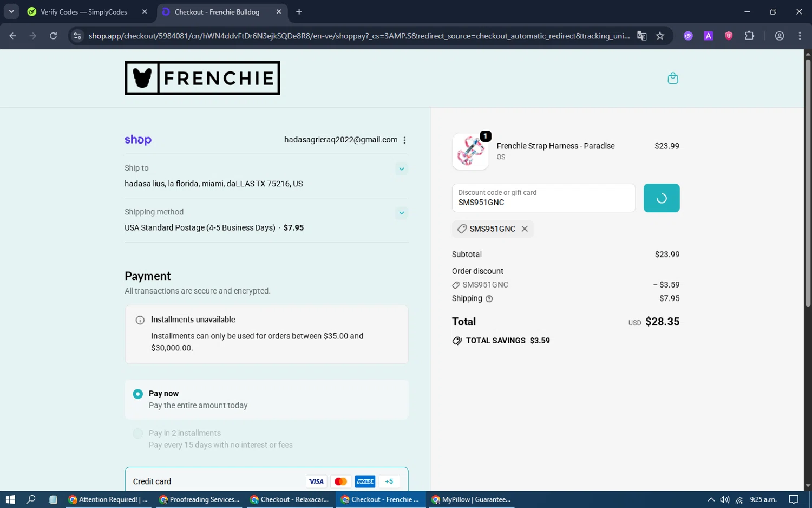The image size is (812, 508).
Task: Switch to Attention Required taskbar window
Action: 109,499
